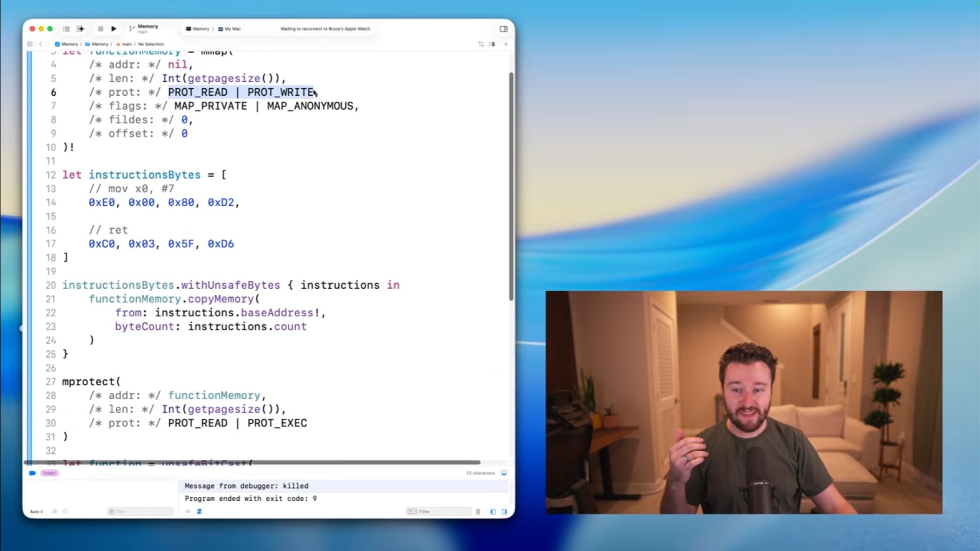Click the activity status about Apple Watch
This screenshot has width=980, height=551.
click(x=325, y=29)
